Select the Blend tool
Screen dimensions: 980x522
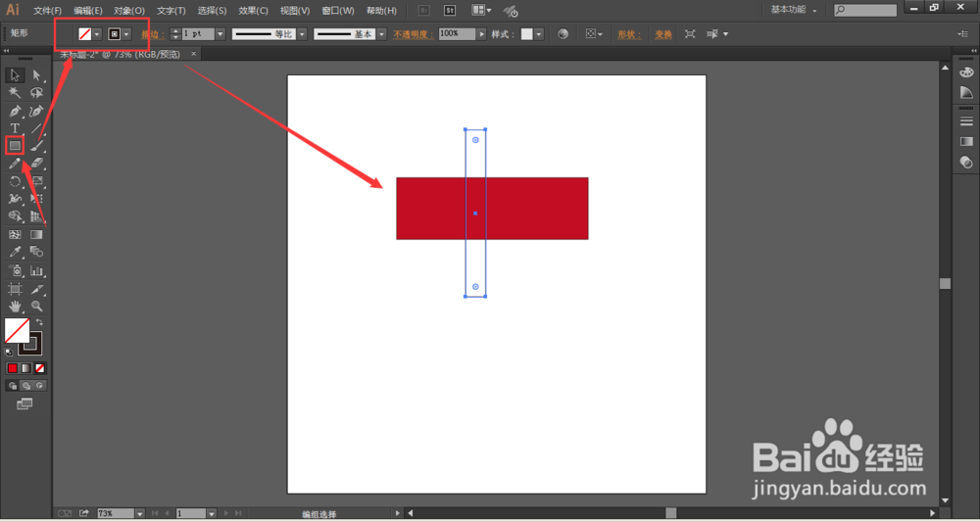click(37, 253)
